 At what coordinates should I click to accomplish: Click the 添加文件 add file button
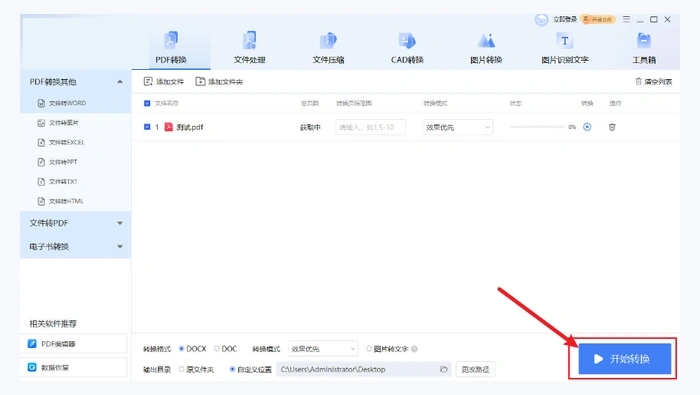pos(164,82)
